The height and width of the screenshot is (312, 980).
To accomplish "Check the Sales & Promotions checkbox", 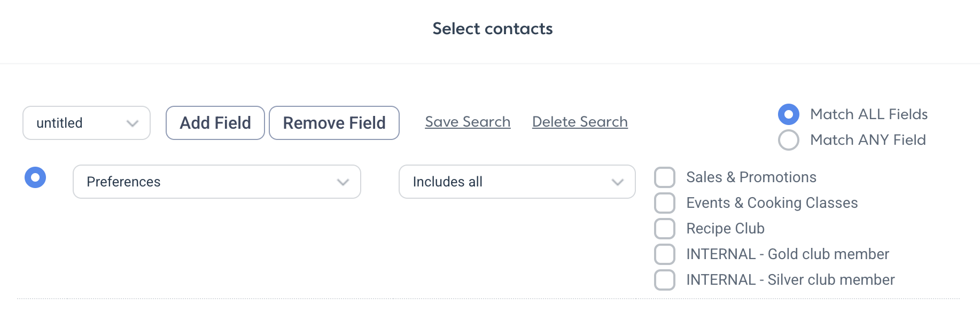I will tap(665, 177).
